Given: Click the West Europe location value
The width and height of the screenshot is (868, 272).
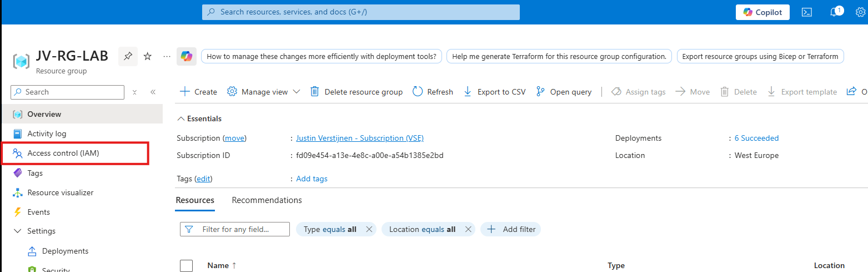Looking at the screenshot, I should click(x=756, y=155).
